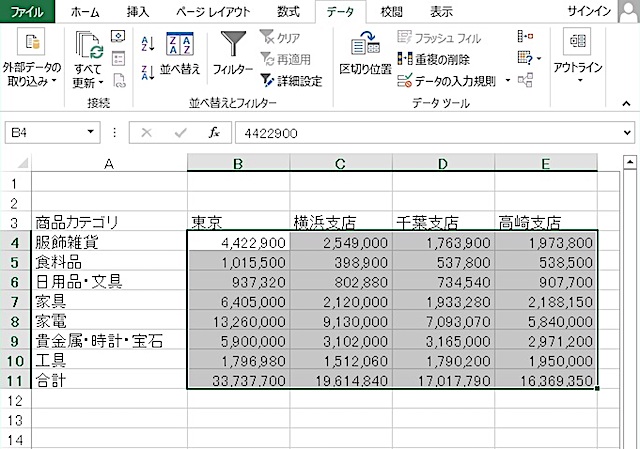Open the connection Properties icon in 接続 group
Screen dimensions: 640x449
[118, 58]
